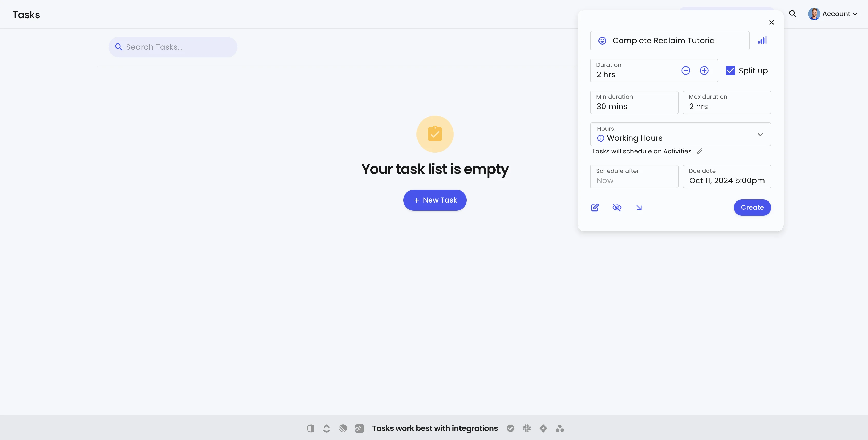Click the top-right magnifier search icon
The width and height of the screenshot is (868, 440).
(x=793, y=14)
